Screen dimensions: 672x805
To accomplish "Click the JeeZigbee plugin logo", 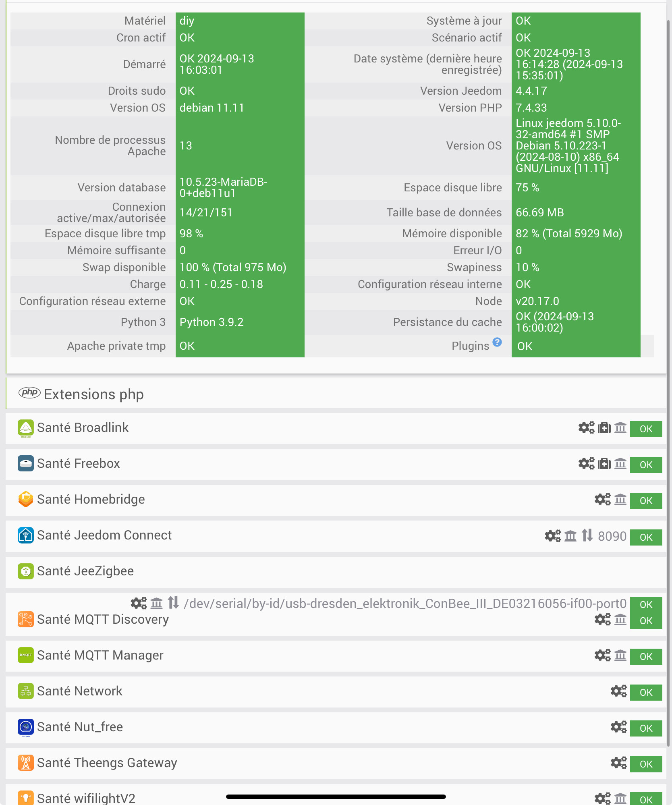I will 25,571.
